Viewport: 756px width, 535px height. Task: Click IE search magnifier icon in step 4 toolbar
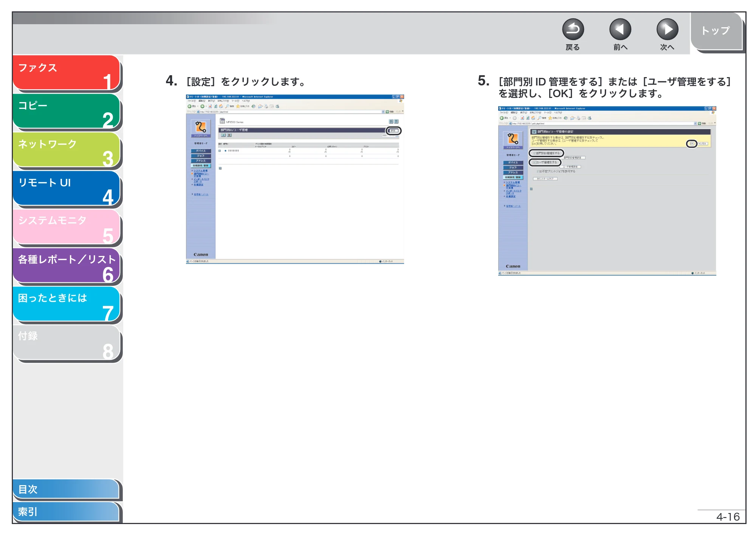(x=227, y=106)
